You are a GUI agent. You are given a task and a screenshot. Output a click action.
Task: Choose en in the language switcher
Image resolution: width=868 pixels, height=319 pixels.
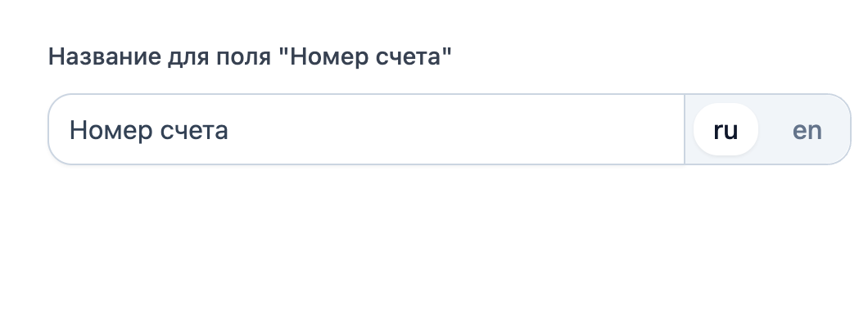807,130
